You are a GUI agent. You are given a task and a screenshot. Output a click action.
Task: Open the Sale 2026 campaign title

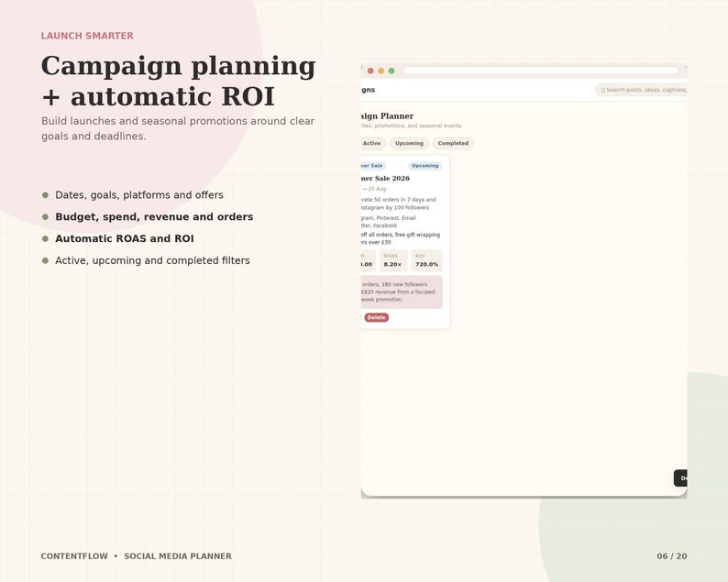[x=385, y=178]
